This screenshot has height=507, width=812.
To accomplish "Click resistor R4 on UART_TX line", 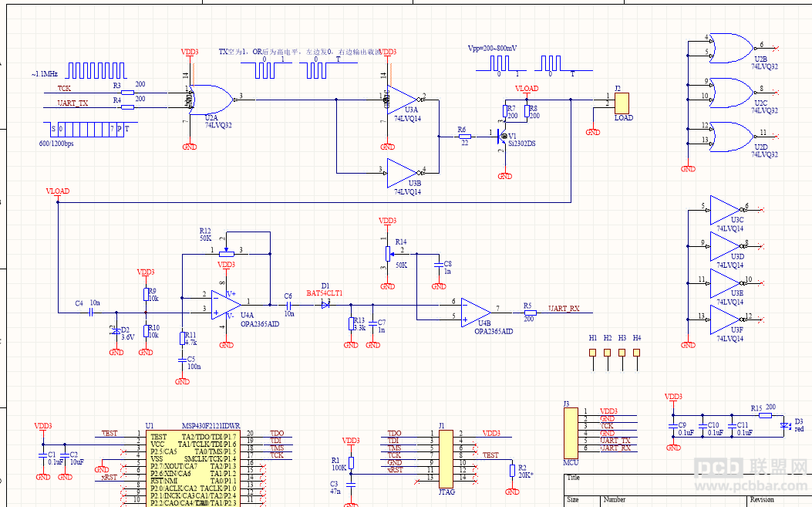I will pos(127,107).
